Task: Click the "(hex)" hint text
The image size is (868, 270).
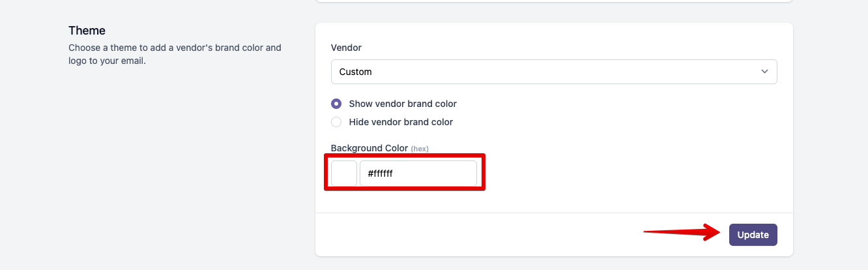Action: [x=420, y=149]
